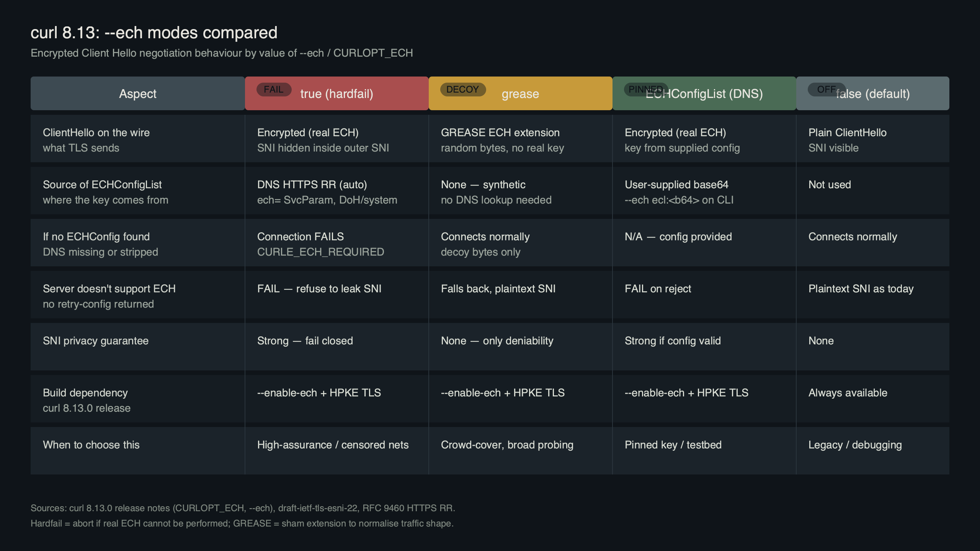Click 'None — only deniability' cell
This screenshot has width=980, height=551.
[497, 341]
